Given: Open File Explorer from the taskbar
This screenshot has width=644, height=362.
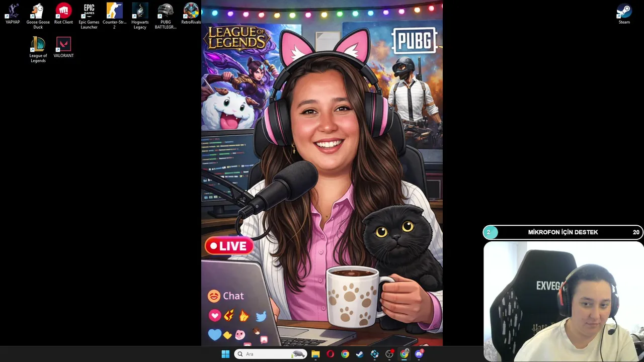Looking at the screenshot, I should pyautogui.click(x=315, y=354).
